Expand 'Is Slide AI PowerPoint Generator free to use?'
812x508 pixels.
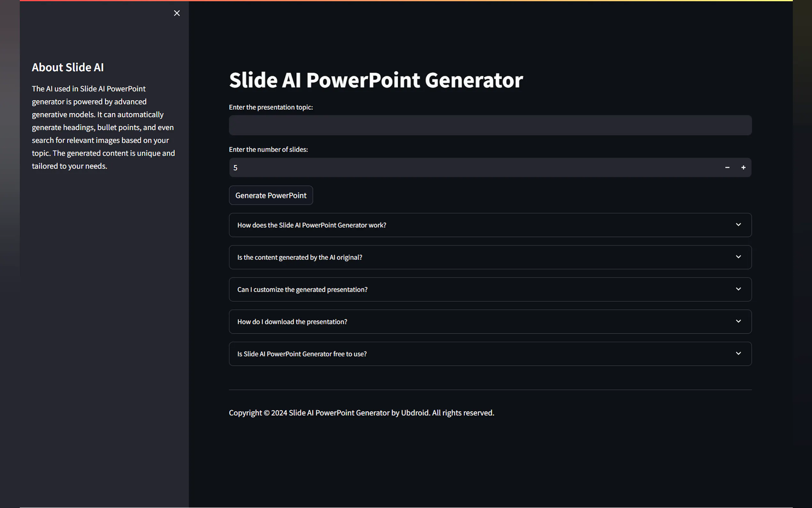coord(302,354)
